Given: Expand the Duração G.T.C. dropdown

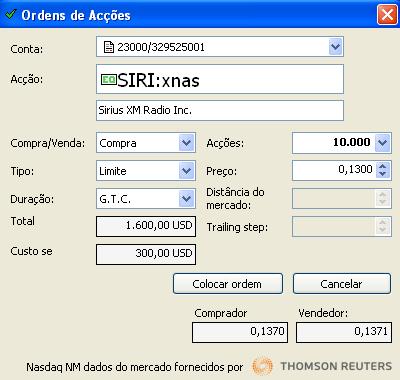Looking at the screenshot, I should [x=186, y=199].
